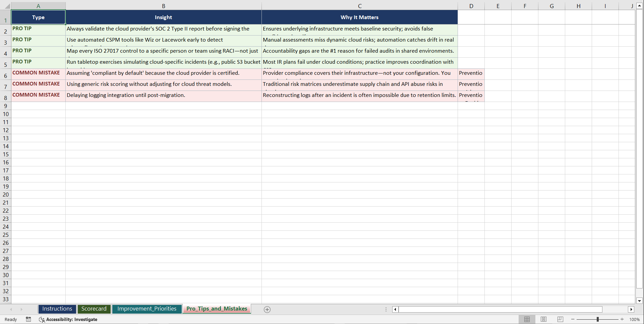This screenshot has height=324, width=644.
Task: Zoom out using the minus icon
Action: pos(573,319)
